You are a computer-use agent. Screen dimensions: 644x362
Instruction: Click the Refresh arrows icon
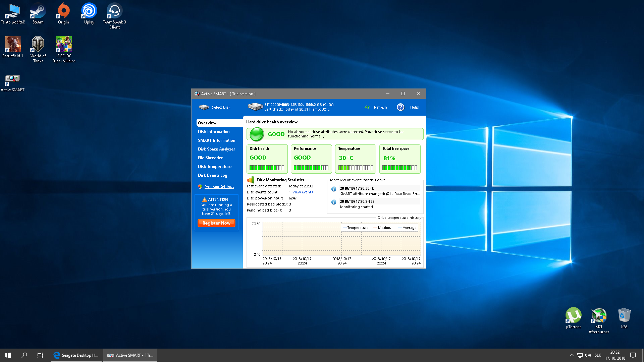(x=367, y=107)
